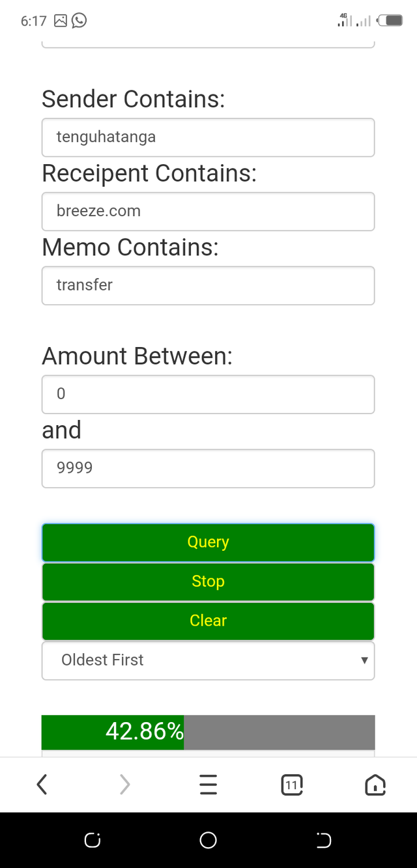Tap the browser back arrow
This screenshot has width=417, height=868.
pyautogui.click(x=42, y=785)
